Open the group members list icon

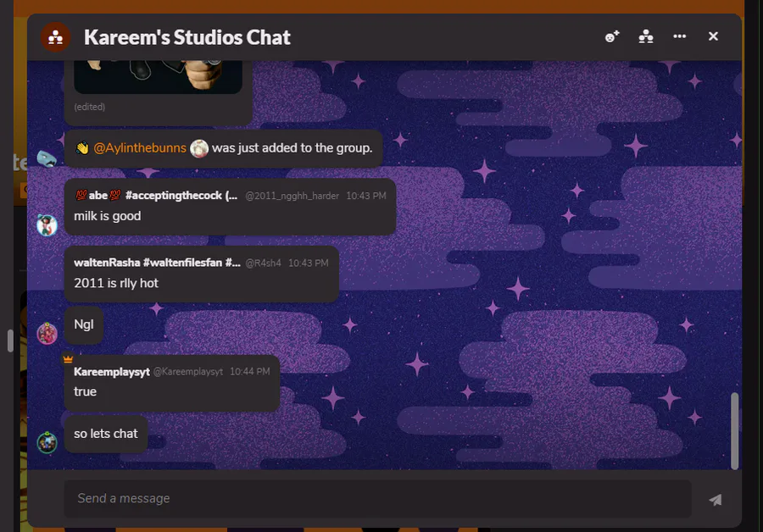tap(646, 36)
